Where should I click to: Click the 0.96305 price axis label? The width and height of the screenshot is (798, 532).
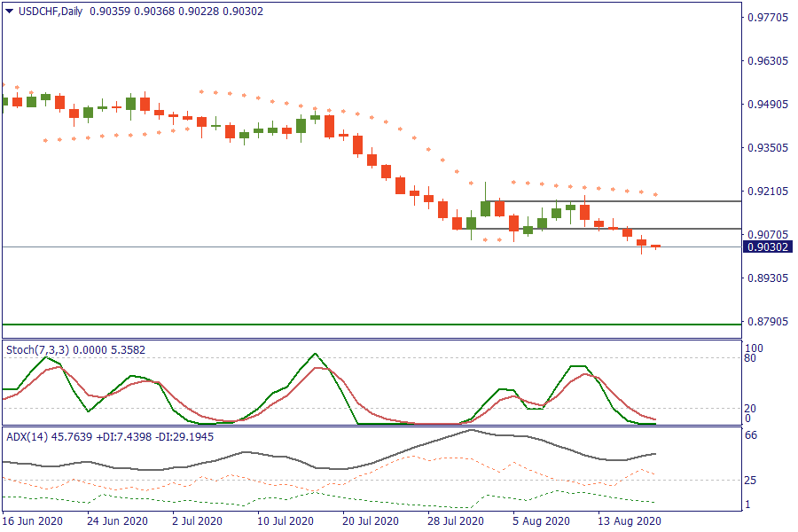(x=768, y=61)
